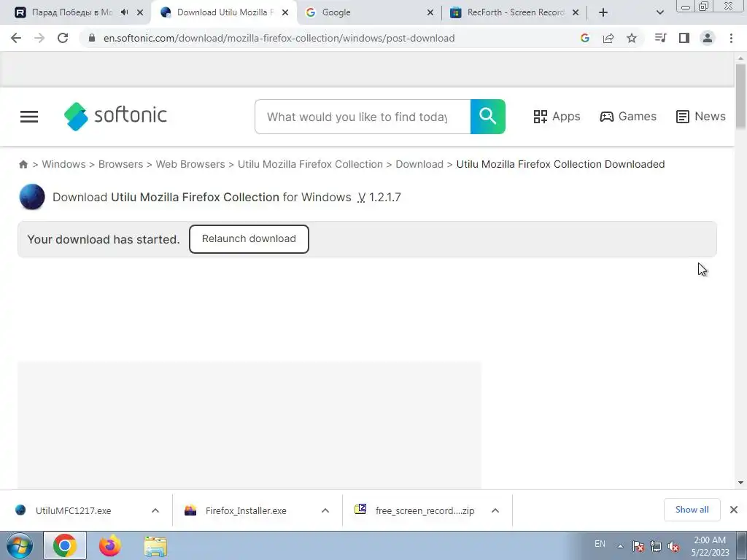Open Download breadcrumb link
Image resolution: width=747 pixels, height=560 pixels.
pos(419,164)
